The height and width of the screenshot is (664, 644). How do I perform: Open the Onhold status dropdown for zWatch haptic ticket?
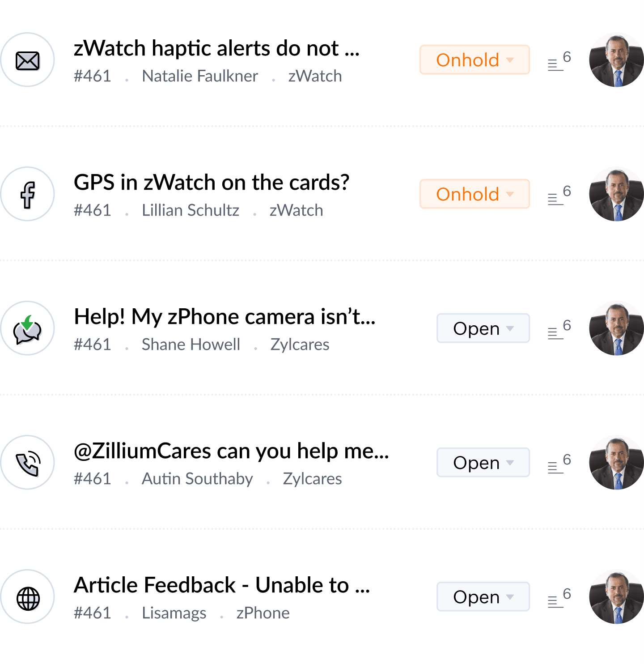tap(475, 60)
